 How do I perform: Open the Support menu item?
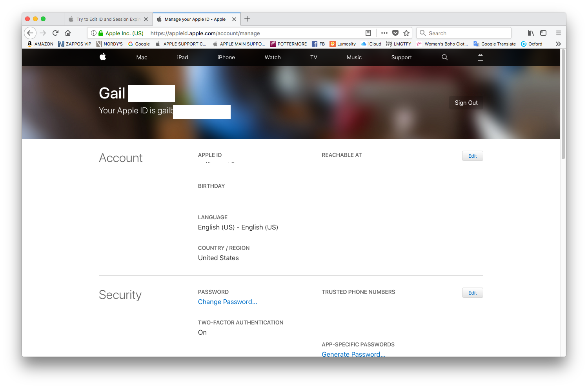[401, 57]
